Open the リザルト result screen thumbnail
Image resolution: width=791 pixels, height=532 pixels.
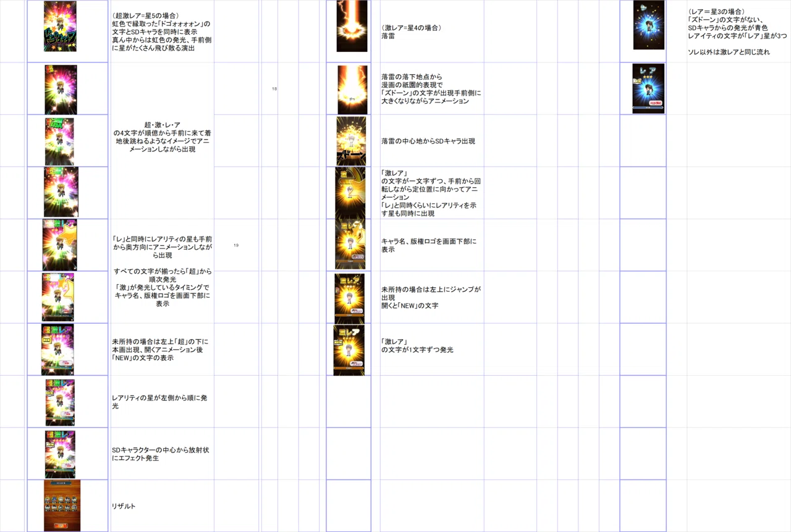point(62,506)
